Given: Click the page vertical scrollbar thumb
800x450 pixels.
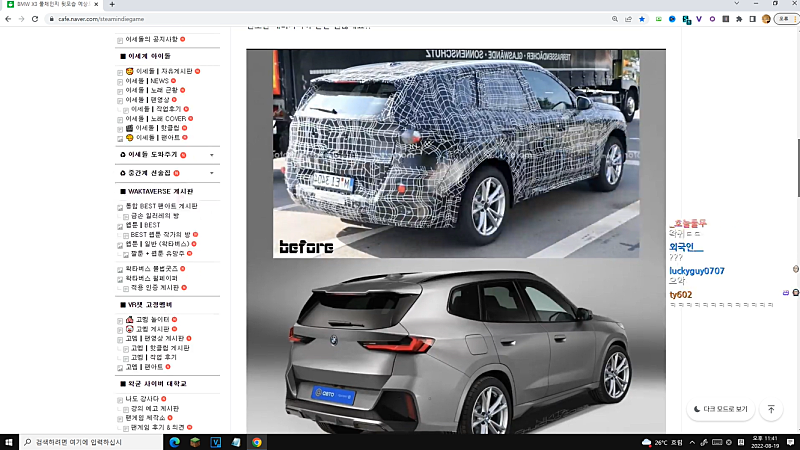Looking at the screenshot, I should point(797,166).
